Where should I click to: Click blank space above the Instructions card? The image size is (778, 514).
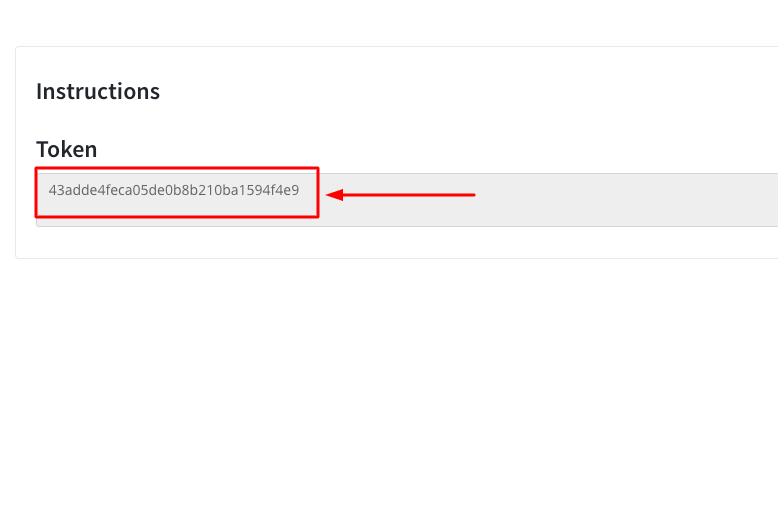(389, 23)
